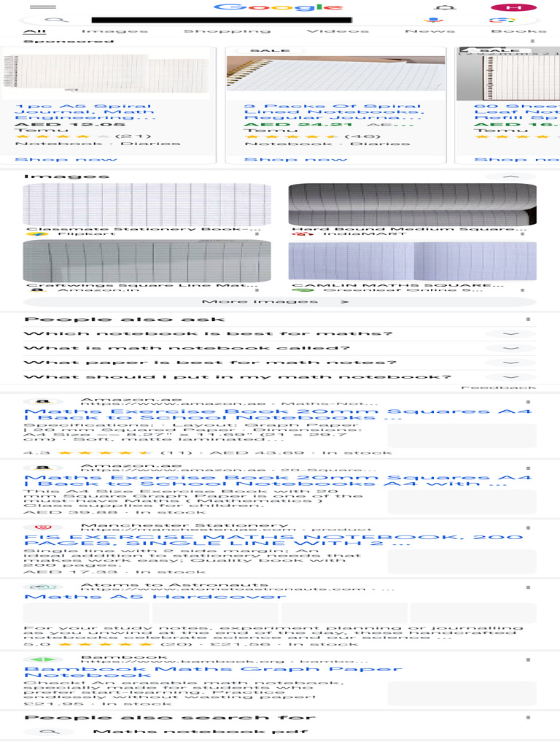Expand 'What is math notebook called?'
Image resolution: width=560 pixels, height=747 pixels.
[279, 348]
